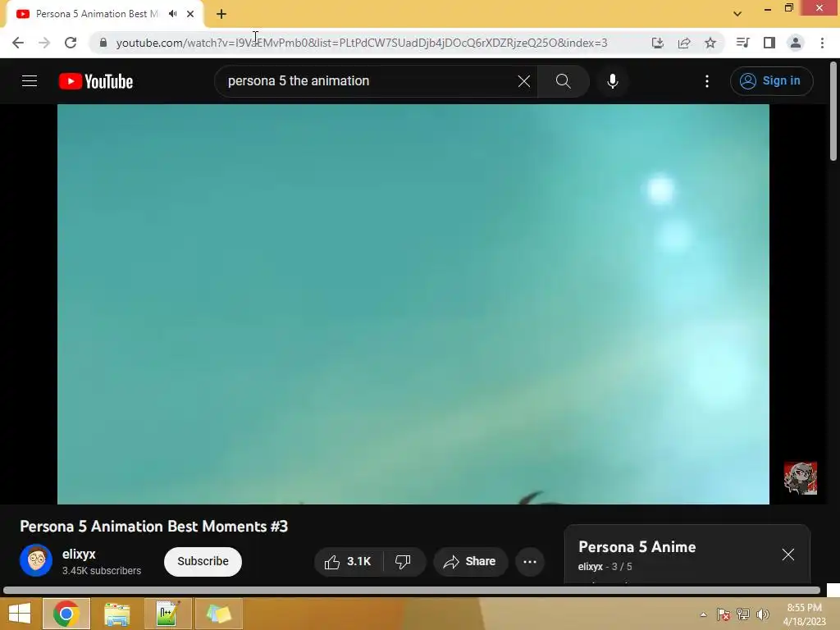Open more actions ellipsis under video
The width and height of the screenshot is (840, 630).
pyautogui.click(x=530, y=561)
